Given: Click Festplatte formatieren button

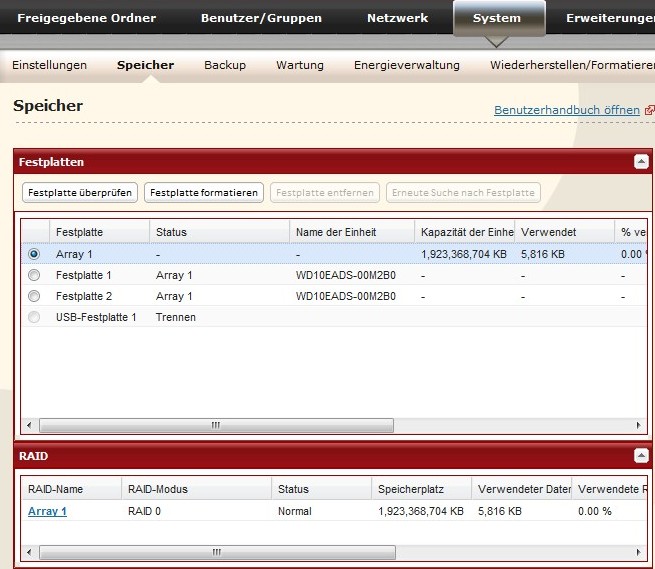Looking at the screenshot, I should [x=204, y=193].
